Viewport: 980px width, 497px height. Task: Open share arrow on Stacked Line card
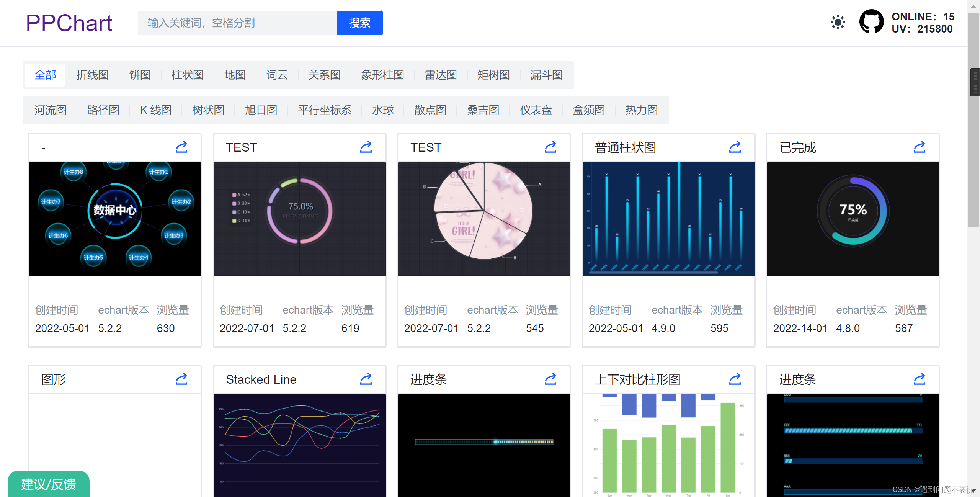366,379
